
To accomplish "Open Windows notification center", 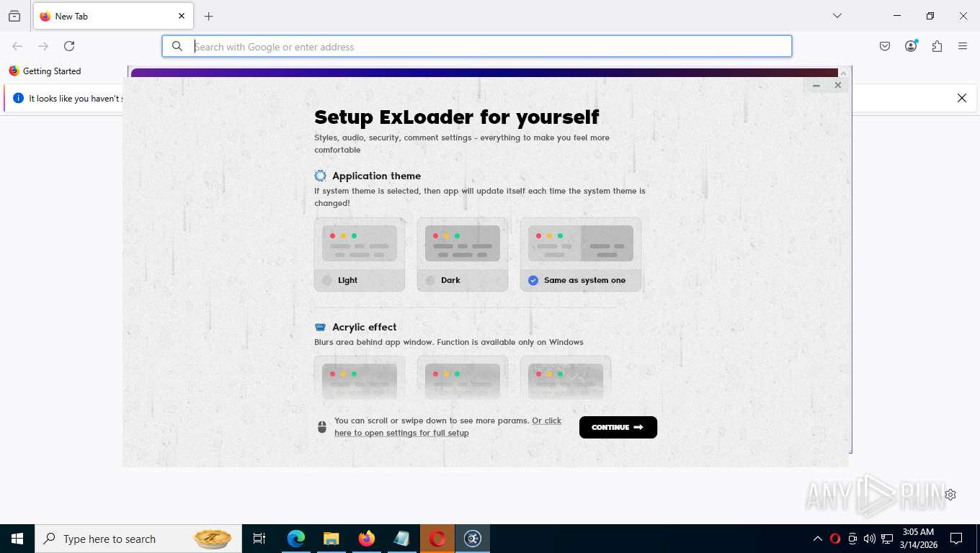I will (956, 539).
